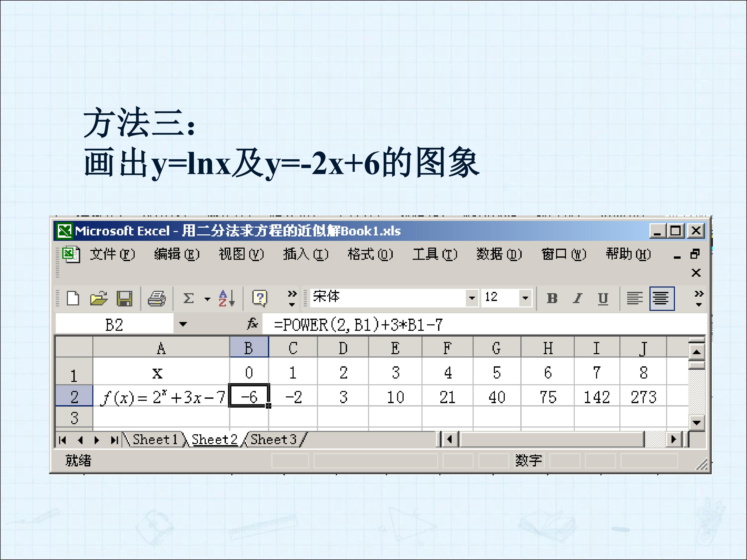Open the 格式(O) menu
Image resolution: width=747 pixels, height=560 pixels.
[x=370, y=254]
